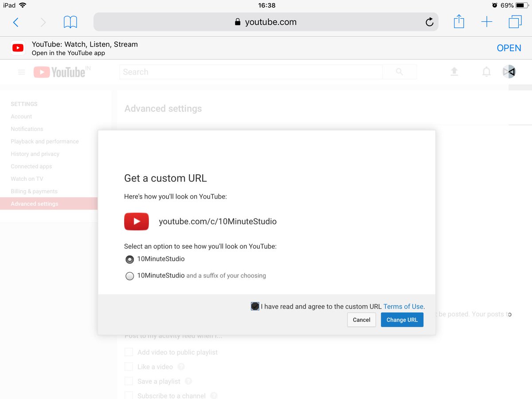Click Cancel in custom URL dialog

coord(362,320)
